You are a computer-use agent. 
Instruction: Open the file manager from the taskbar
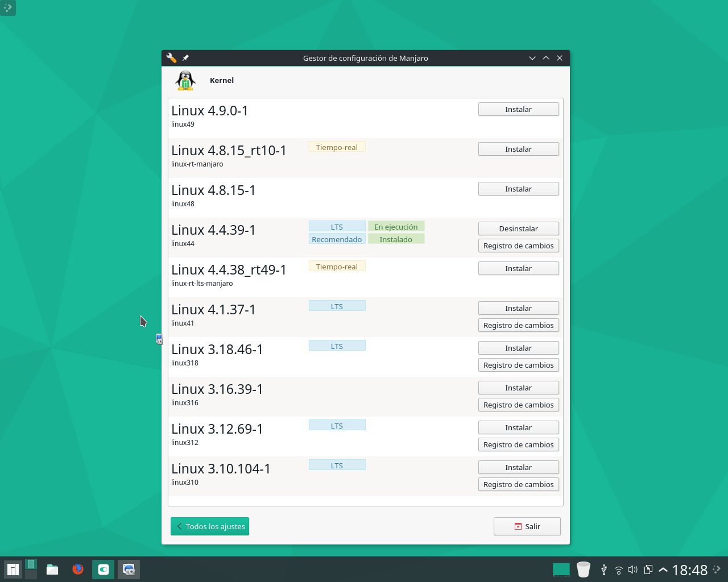[x=52, y=569]
